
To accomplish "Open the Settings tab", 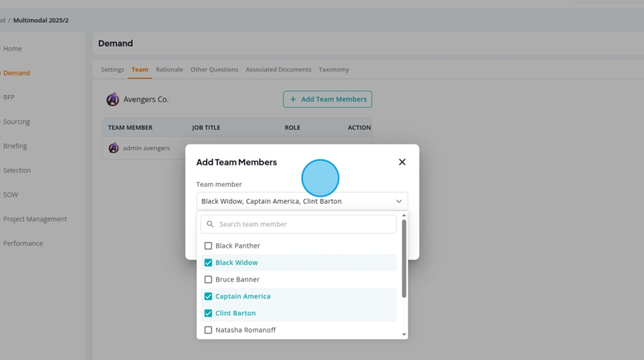I will click(x=112, y=69).
